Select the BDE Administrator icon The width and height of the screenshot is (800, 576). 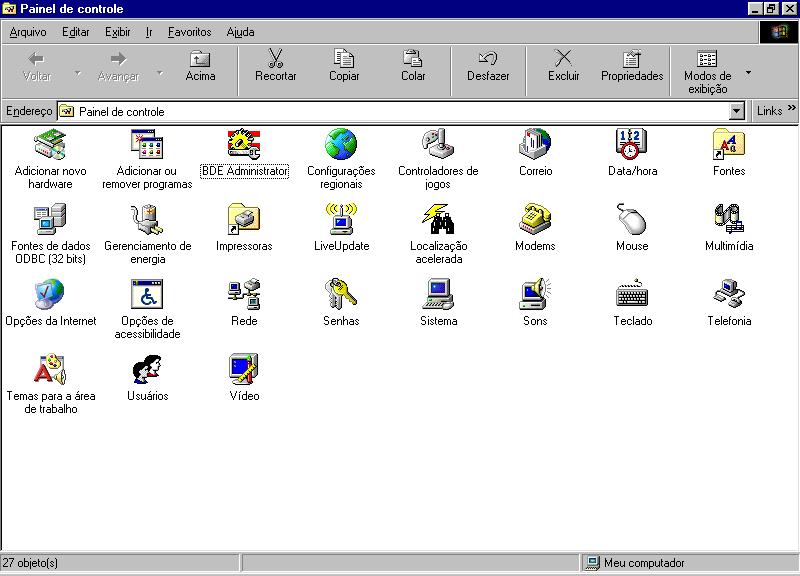click(x=244, y=144)
